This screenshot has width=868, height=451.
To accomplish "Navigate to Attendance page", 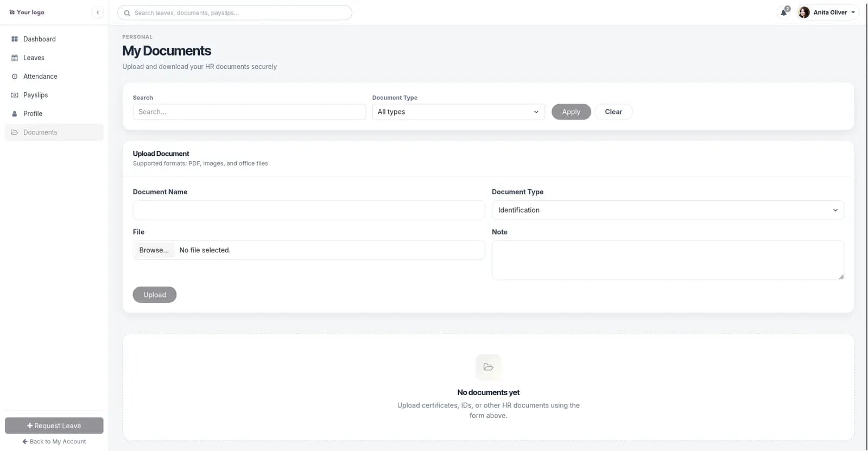I will pos(54,77).
